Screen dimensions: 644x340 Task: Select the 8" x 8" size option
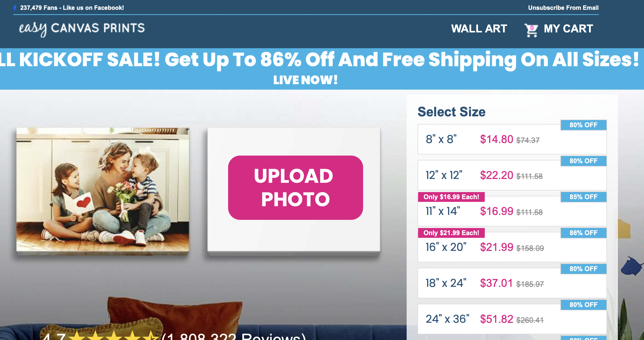click(512, 139)
